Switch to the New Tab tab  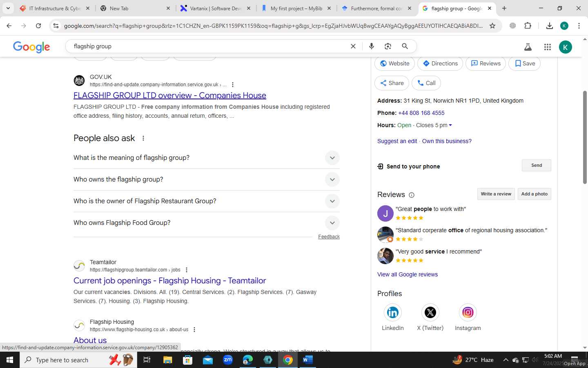point(135,8)
